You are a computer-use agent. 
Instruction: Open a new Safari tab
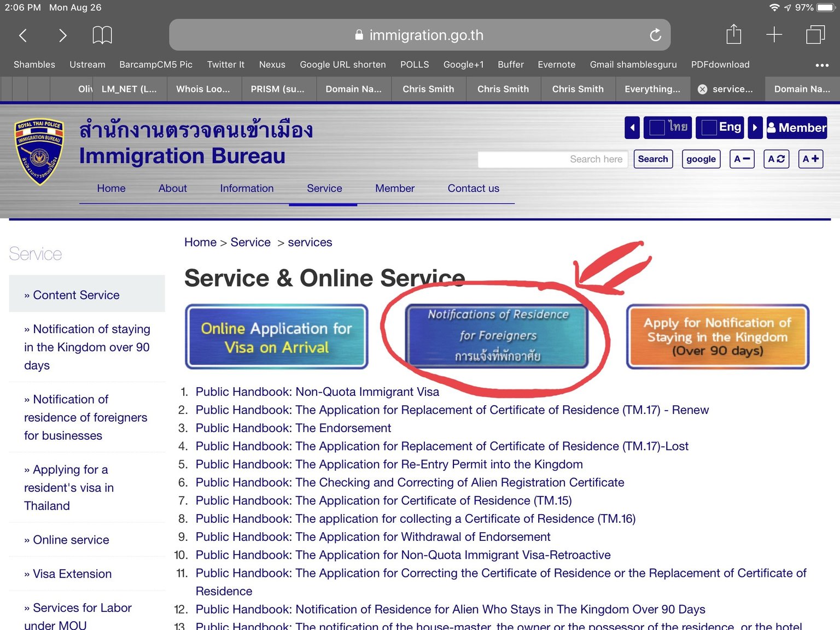pos(774,35)
